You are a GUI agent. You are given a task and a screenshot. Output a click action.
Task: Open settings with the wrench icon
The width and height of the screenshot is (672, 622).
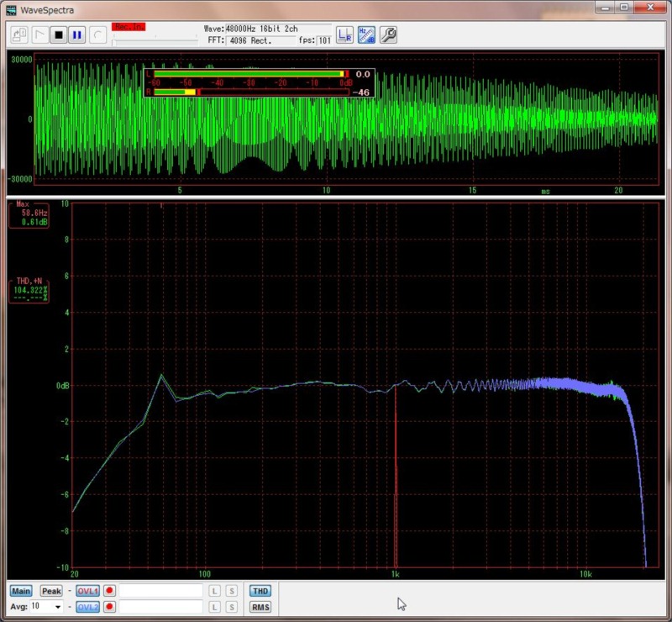(x=388, y=34)
